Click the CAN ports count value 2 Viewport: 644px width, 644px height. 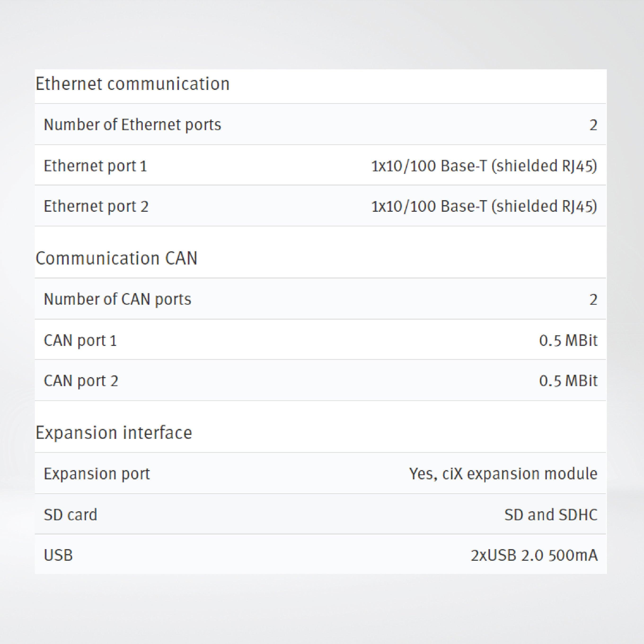[593, 300]
